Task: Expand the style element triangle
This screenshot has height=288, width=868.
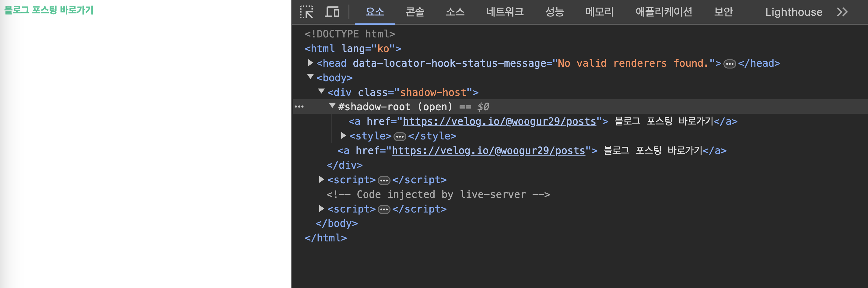Action: 343,135
